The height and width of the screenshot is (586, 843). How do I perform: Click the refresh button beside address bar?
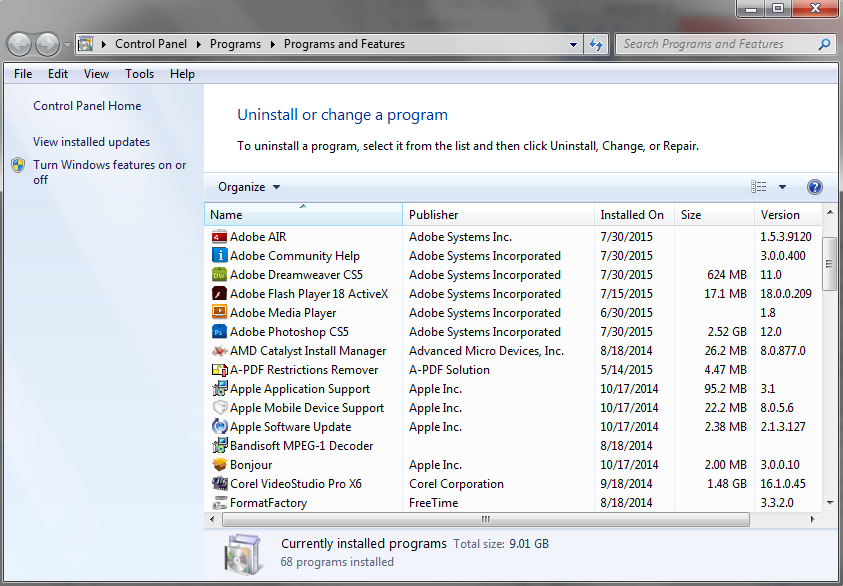[x=596, y=44]
